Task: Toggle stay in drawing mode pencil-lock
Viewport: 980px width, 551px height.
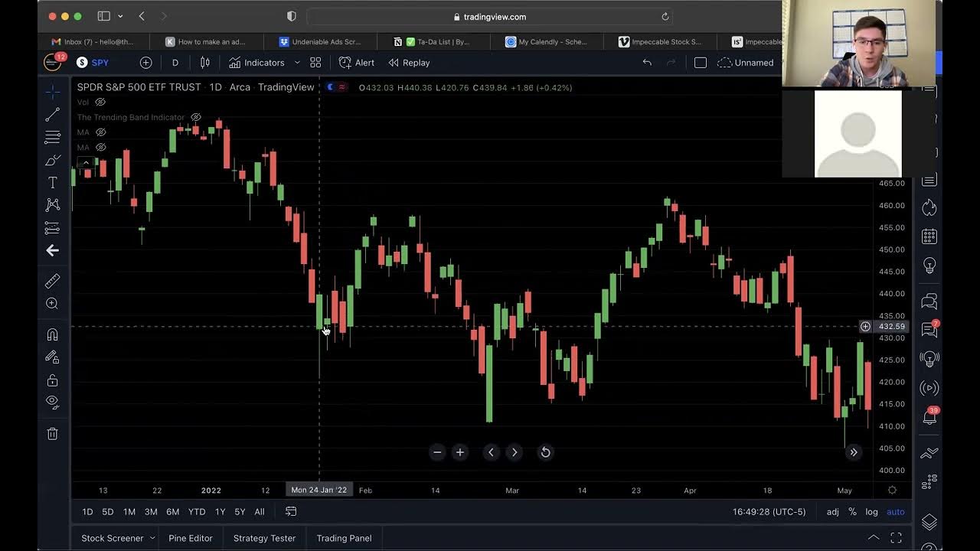Action: 52,357
